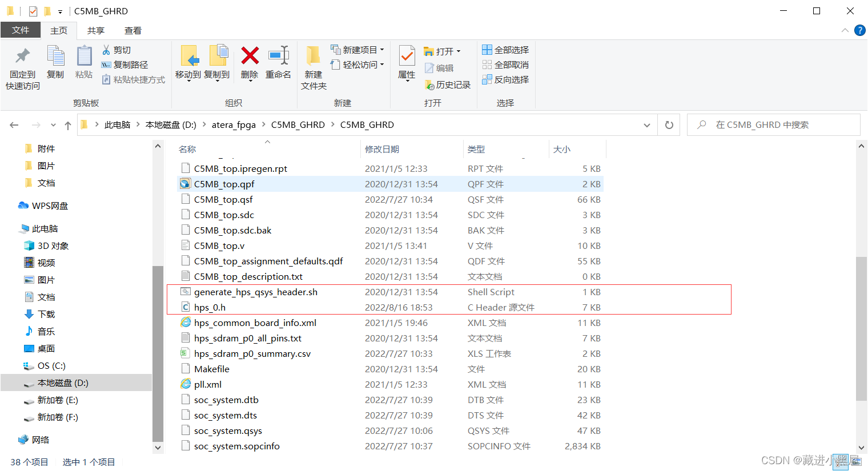Refresh the folder view

(669, 125)
